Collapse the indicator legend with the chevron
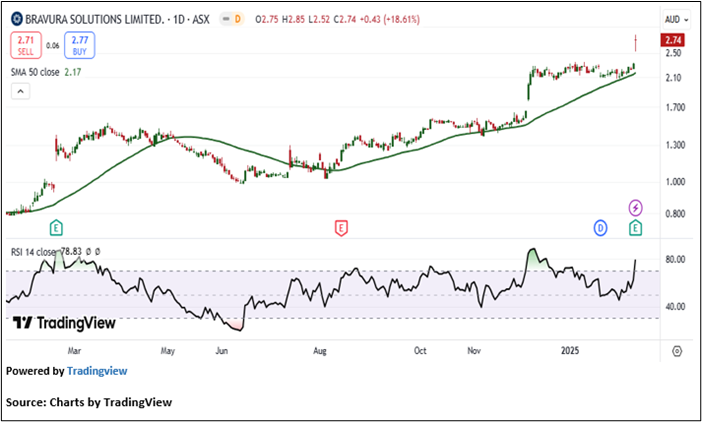 (21, 92)
